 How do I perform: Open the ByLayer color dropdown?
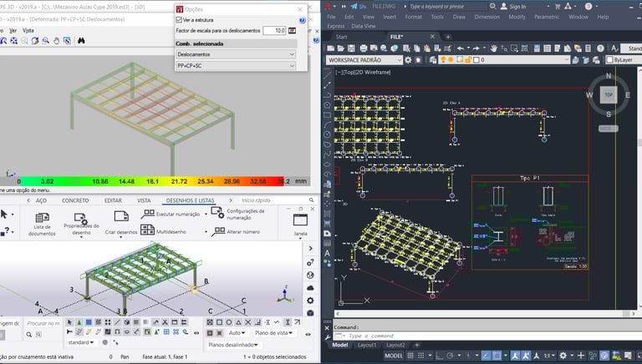click(624, 60)
